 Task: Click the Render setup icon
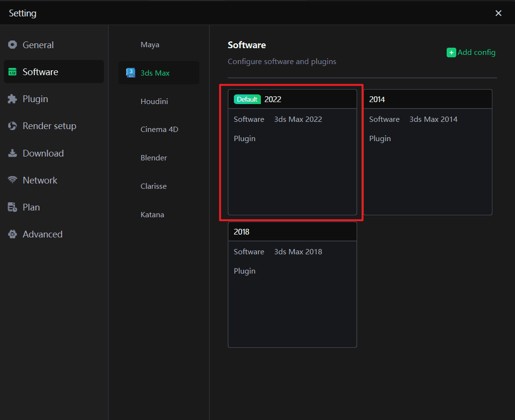[13, 126]
